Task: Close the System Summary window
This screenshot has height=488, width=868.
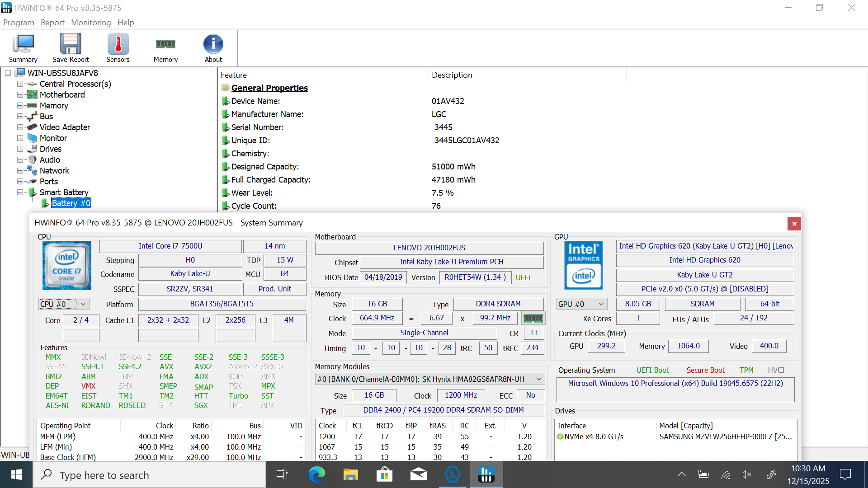Action: coord(794,224)
